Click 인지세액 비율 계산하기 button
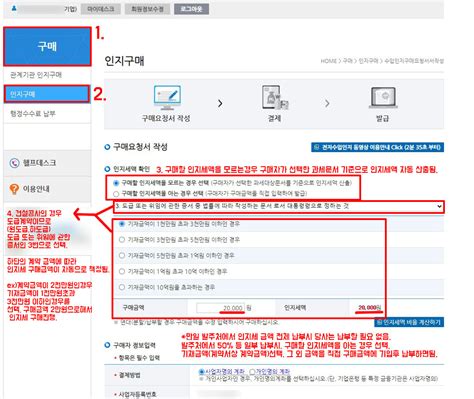Screen dimensions: 474x399 (409, 322)
